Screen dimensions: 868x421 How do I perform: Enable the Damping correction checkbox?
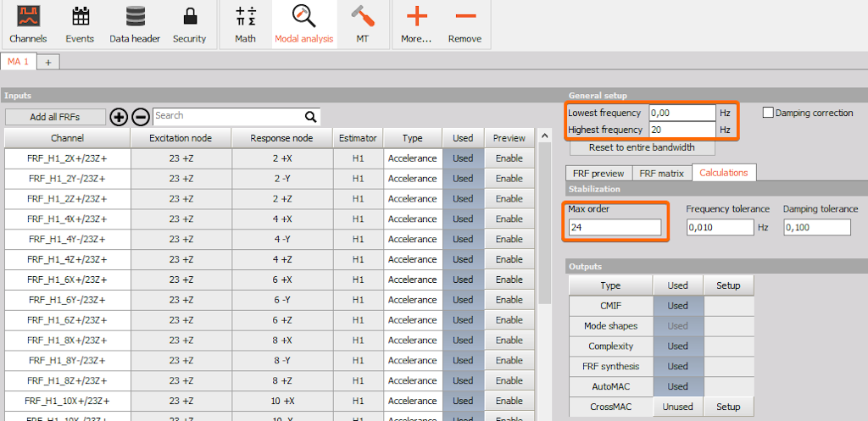click(769, 113)
